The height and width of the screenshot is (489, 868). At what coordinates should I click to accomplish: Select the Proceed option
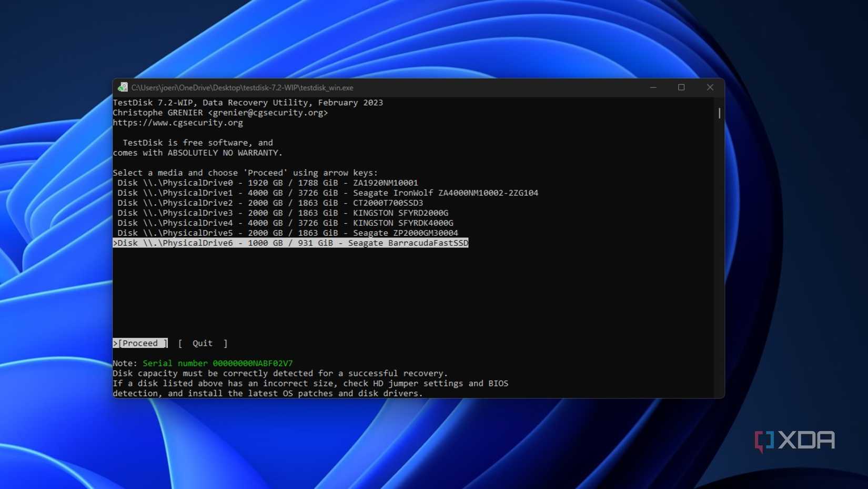[140, 343]
